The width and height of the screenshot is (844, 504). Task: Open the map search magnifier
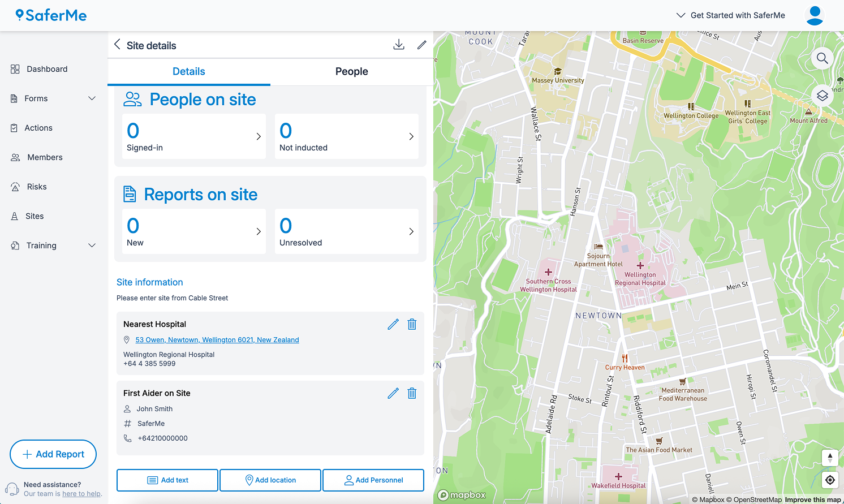pyautogui.click(x=822, y=58)
